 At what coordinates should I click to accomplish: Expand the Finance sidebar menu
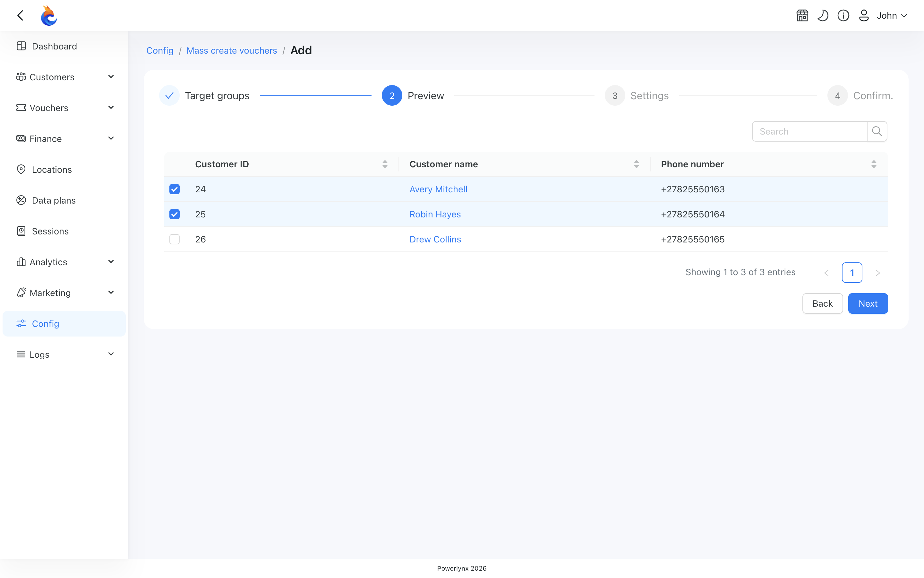[64, 139]
